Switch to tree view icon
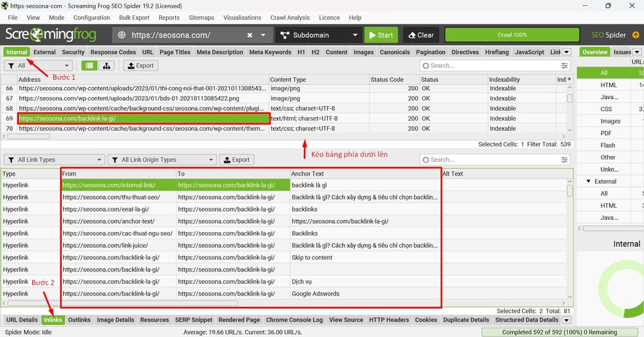 [x=106, y=66]
